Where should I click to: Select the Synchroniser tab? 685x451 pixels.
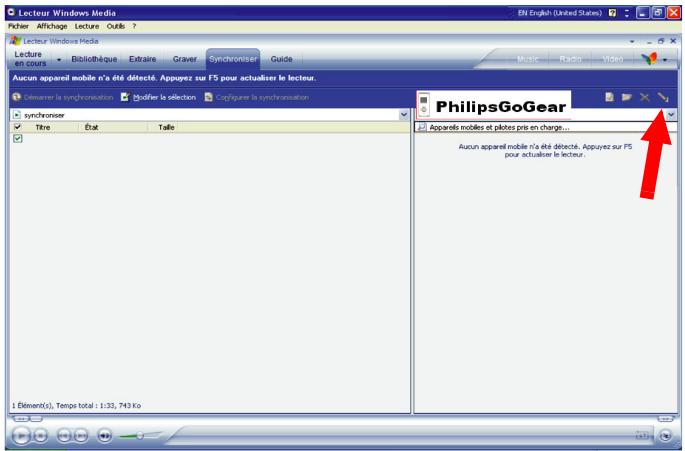pos(233,59)
